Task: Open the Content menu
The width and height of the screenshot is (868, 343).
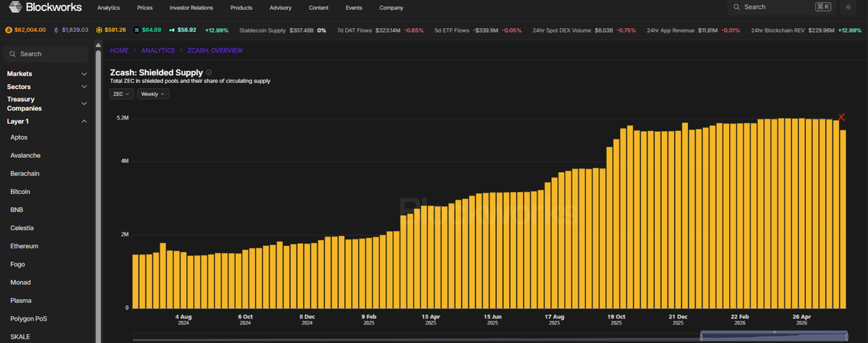Action: 318,7
